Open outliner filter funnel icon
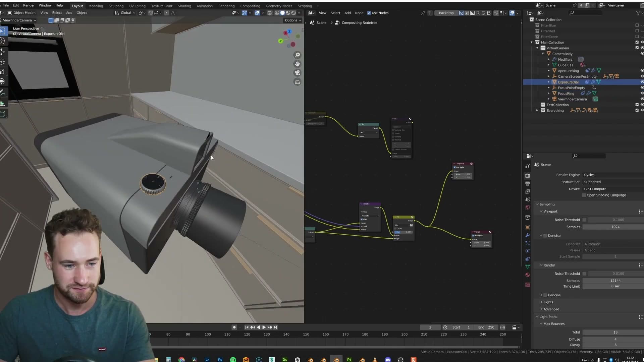The height and width of the screenshot is (362, 644). [638, 13]
